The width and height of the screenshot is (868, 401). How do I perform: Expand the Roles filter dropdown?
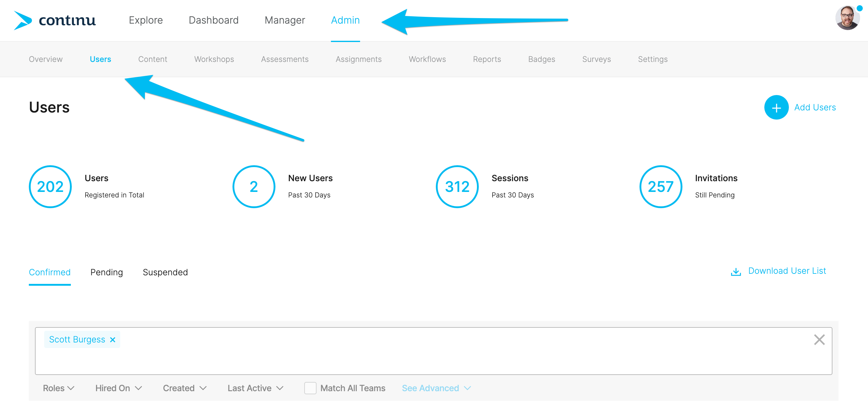click(58, 388)
